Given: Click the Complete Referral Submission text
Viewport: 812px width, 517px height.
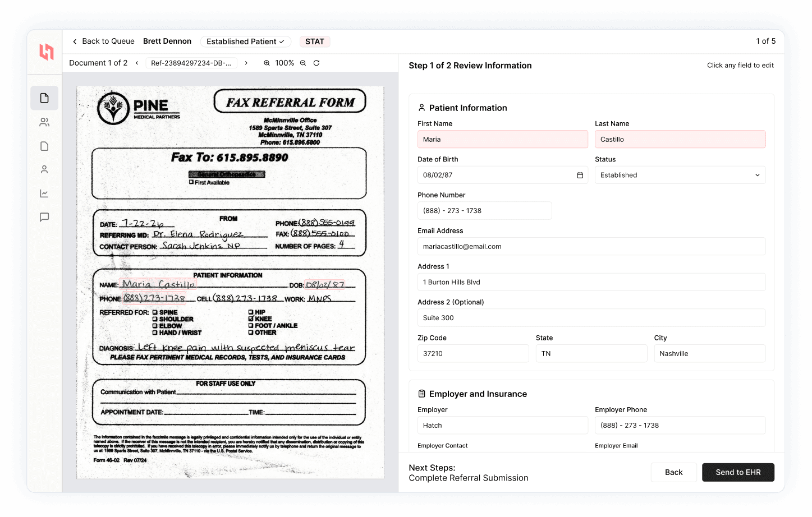Looking at the screenshot, I should pos(469,478).
